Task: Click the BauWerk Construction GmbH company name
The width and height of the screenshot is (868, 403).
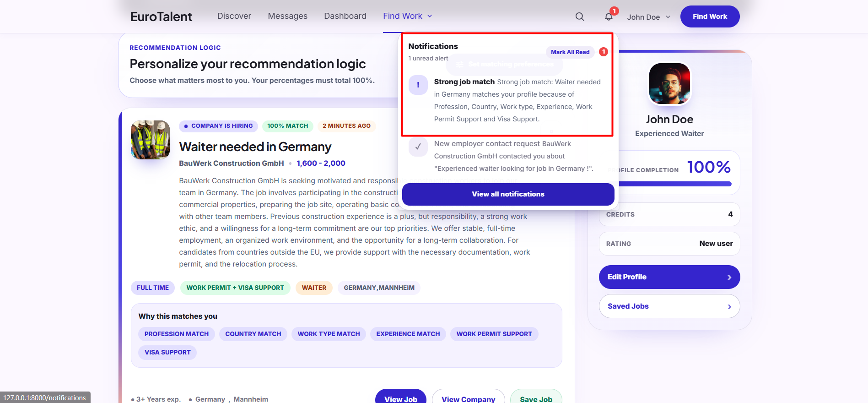Action: tap(232, 163)
